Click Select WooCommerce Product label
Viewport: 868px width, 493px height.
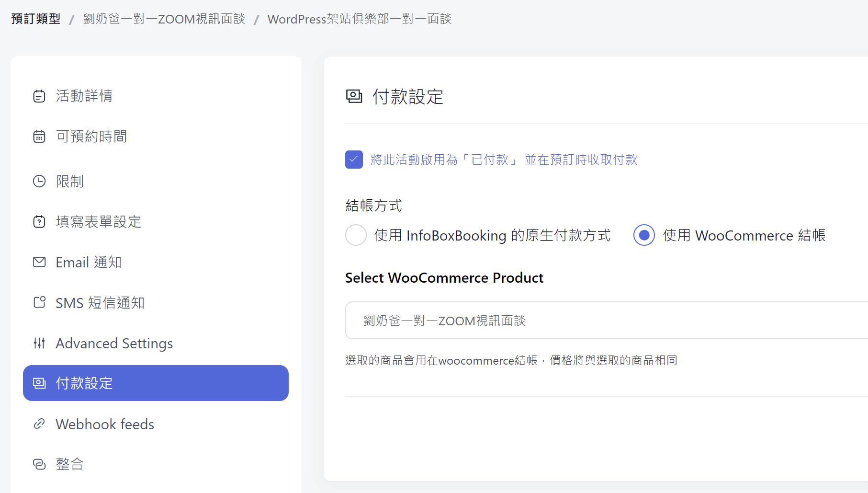[x=444, y=278]
